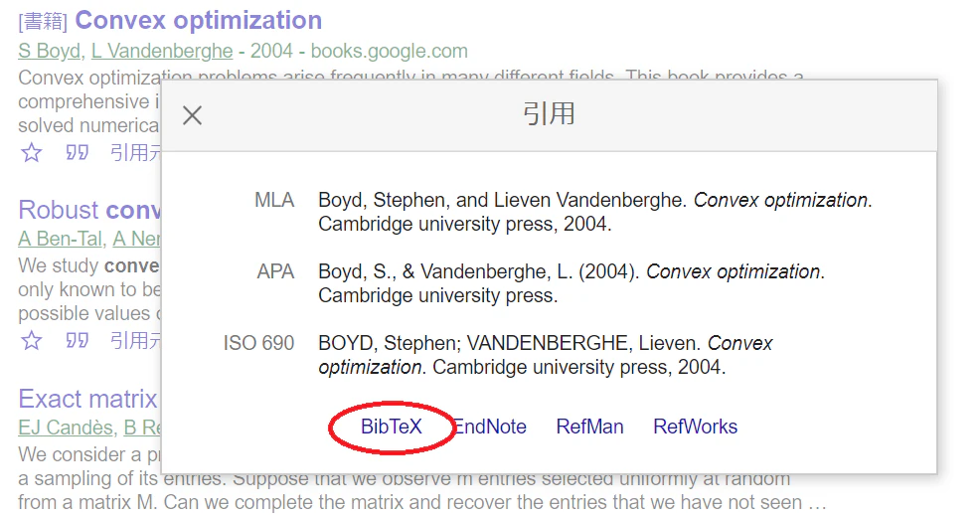Open author EJ Candès's profile

coord(65,428)
